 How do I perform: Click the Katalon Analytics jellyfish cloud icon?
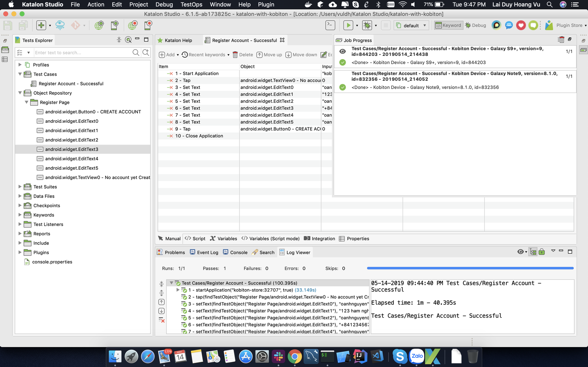tap(60, 25)
